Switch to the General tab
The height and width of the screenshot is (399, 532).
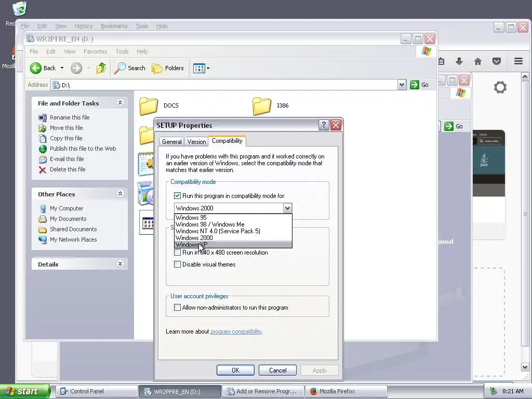point(171,142)
